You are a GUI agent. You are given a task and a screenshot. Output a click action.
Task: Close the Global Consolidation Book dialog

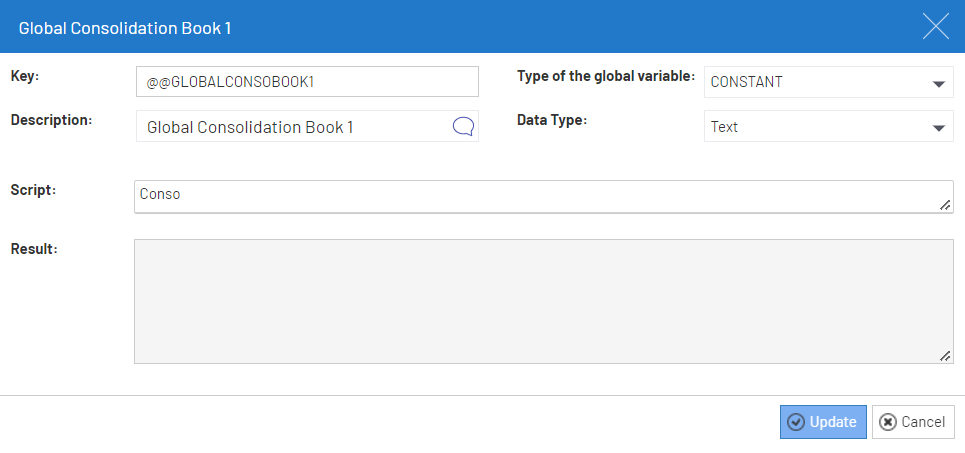click(x=935, y=27)
